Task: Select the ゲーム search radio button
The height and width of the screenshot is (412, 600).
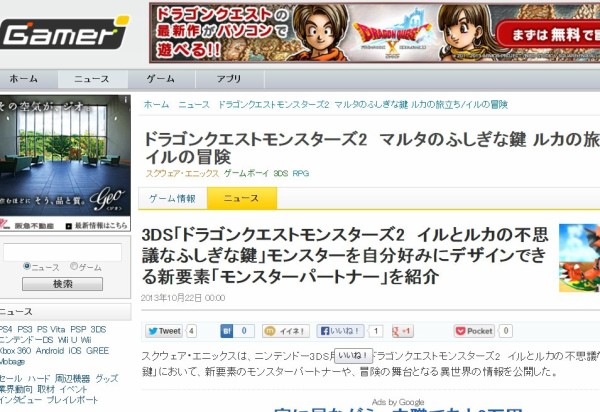Action: click(x=74, y=266)
